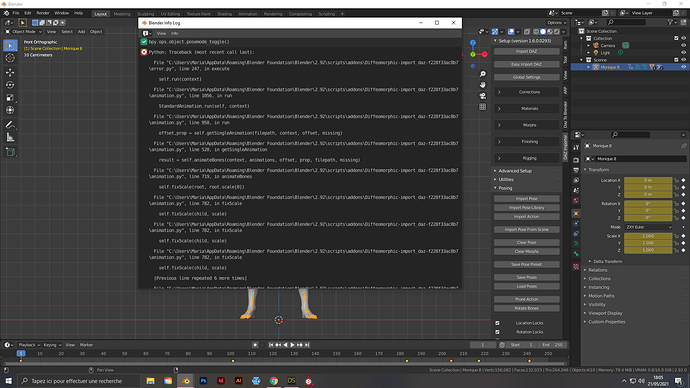Open the File menu
Image resolution: width=690 pixels, height=388 pixels.
(x=16, y=13)
